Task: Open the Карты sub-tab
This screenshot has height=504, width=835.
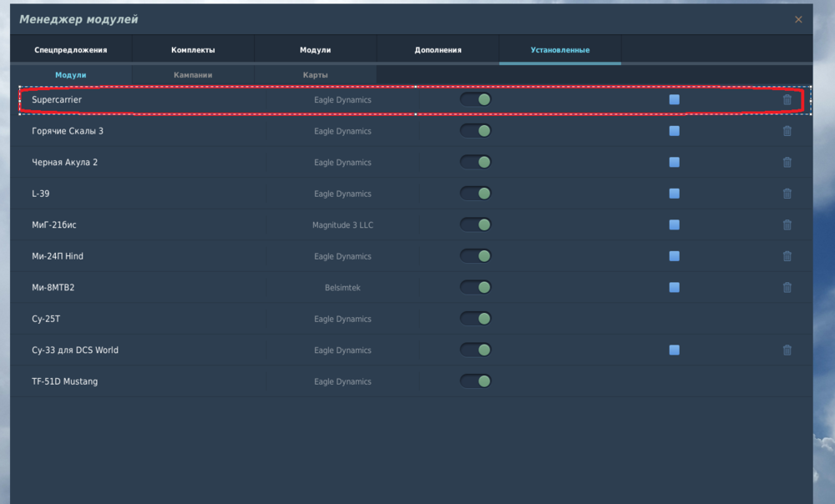Action: (x=315, y=75)
